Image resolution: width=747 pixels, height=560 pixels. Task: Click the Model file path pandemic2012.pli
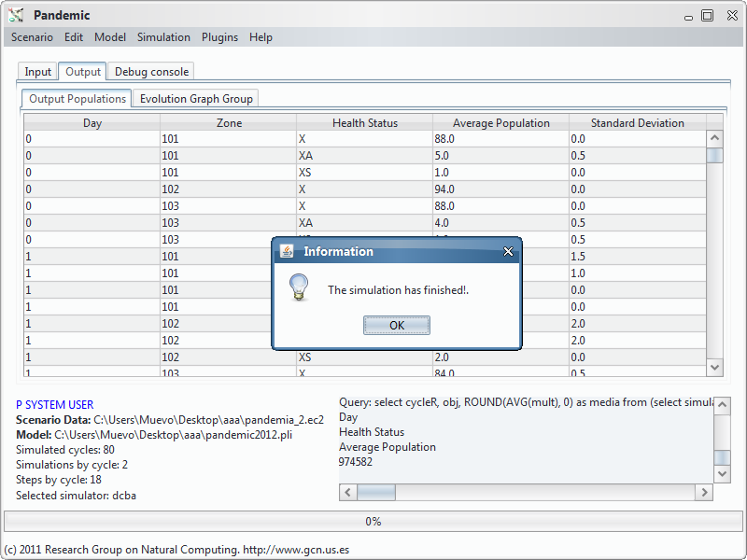173,435
